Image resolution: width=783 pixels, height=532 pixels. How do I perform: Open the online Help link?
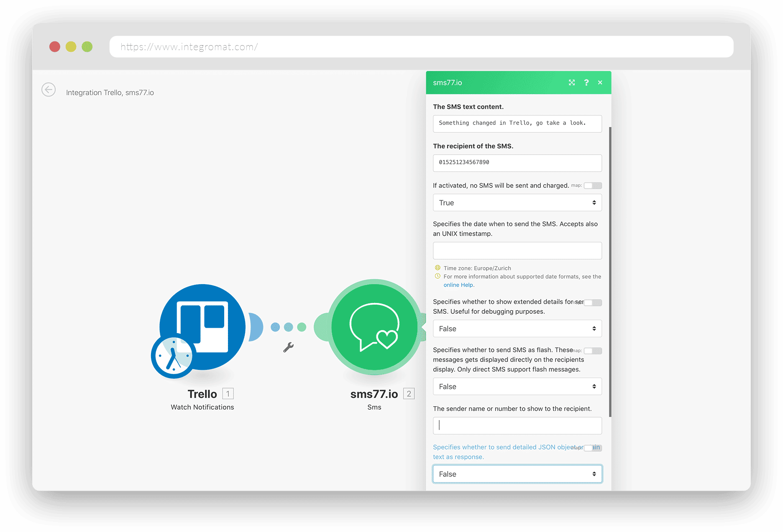(x=458, y=285)
